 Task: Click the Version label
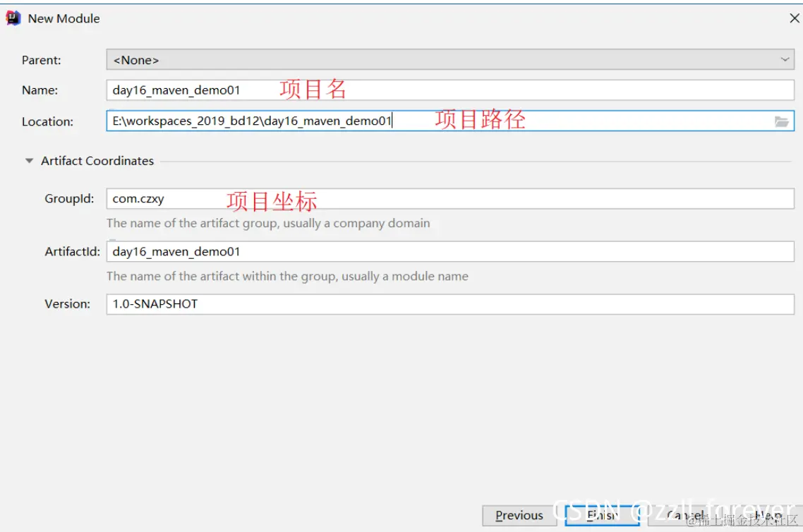tap(67, 304)
